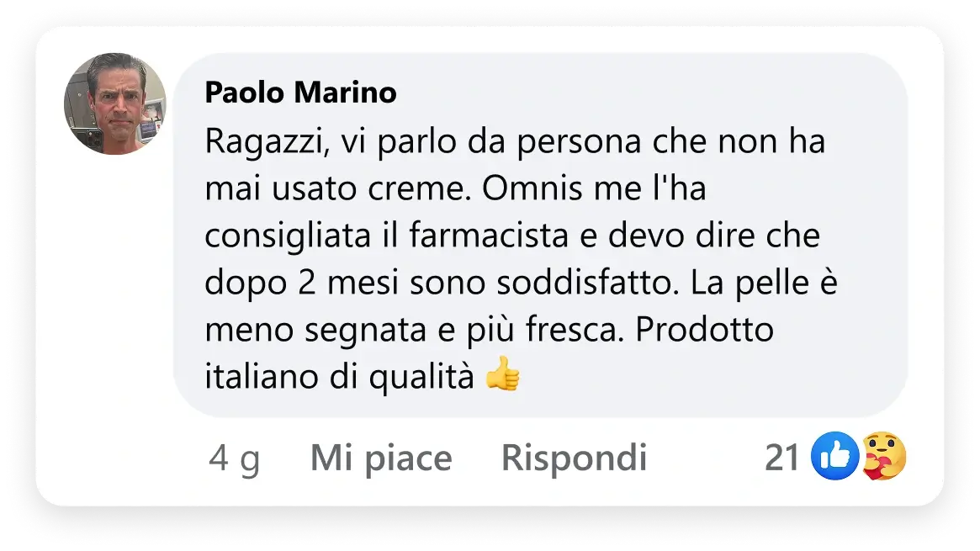This screenshot has width=980, height=551.
Task: View the 21 reactions count
Action: point(781,458)
